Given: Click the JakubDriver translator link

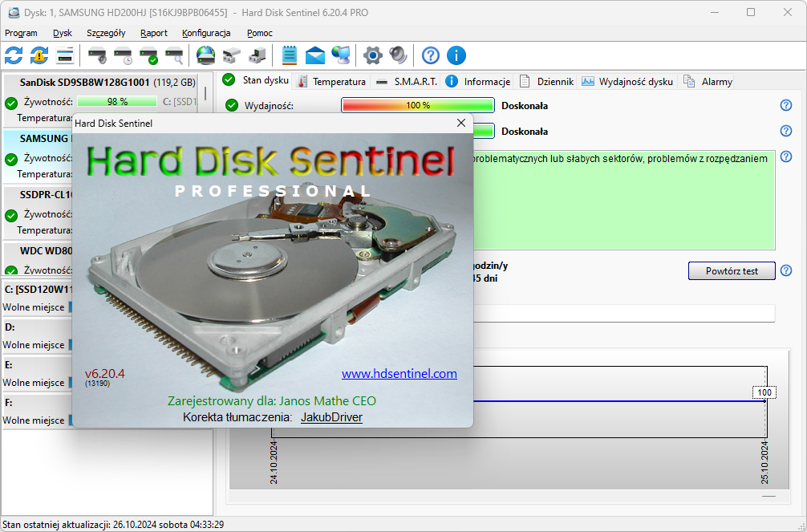Looking at the screenshot, I should (x=331, y=417).
